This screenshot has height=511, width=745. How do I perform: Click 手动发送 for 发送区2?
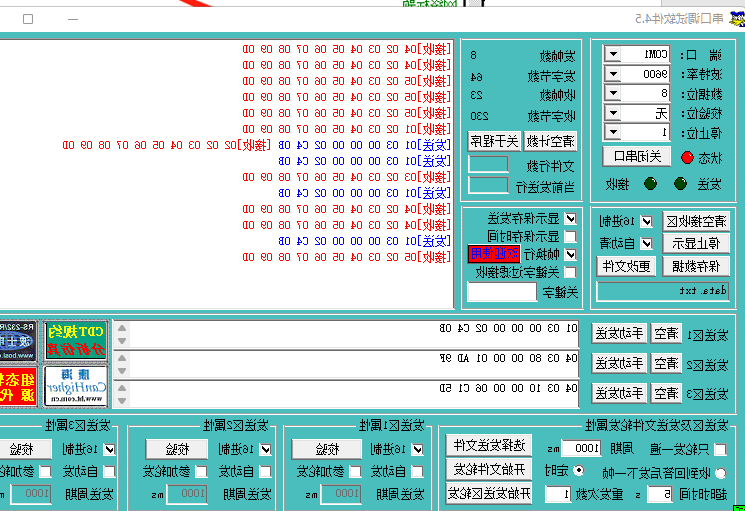tap(619, 364)
